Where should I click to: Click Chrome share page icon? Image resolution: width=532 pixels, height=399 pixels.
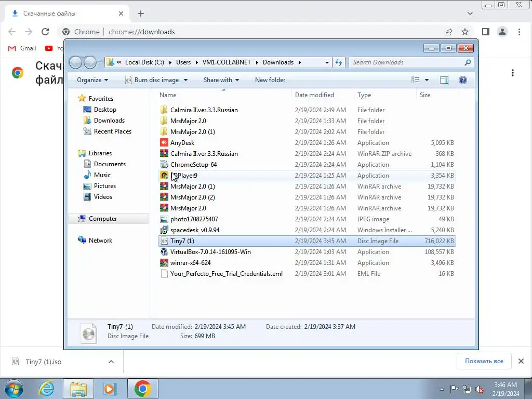pyautogui.click(x=448, y=32)
